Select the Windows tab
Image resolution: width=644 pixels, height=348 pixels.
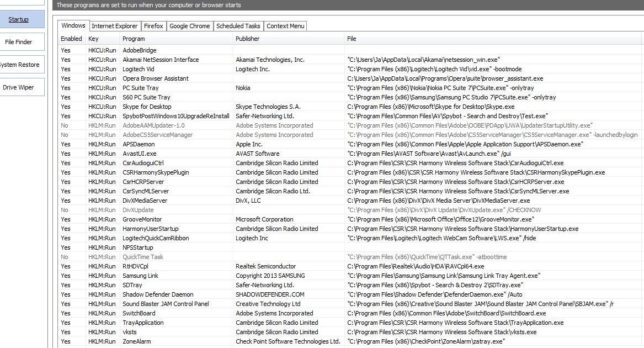(x=73, y=25)
